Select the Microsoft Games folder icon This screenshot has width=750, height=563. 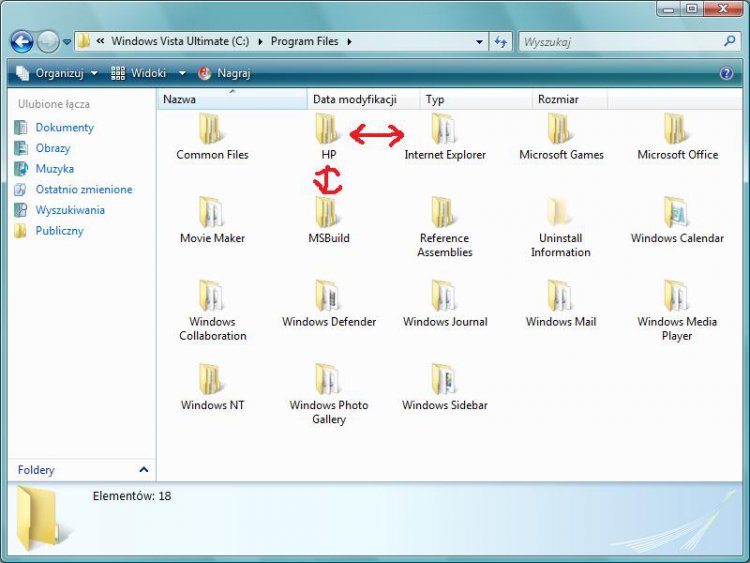click(560, 129)
